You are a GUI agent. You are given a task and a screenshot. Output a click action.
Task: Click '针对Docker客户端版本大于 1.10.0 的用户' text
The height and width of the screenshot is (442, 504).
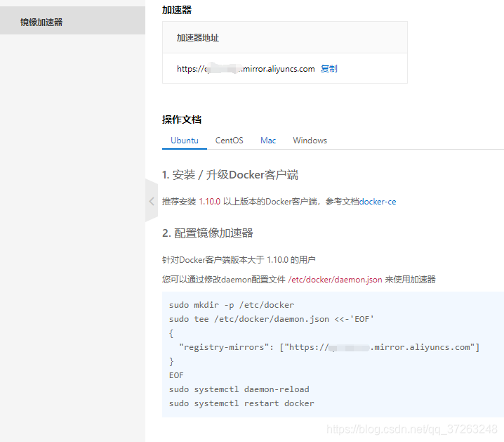[x=239, y=259]
